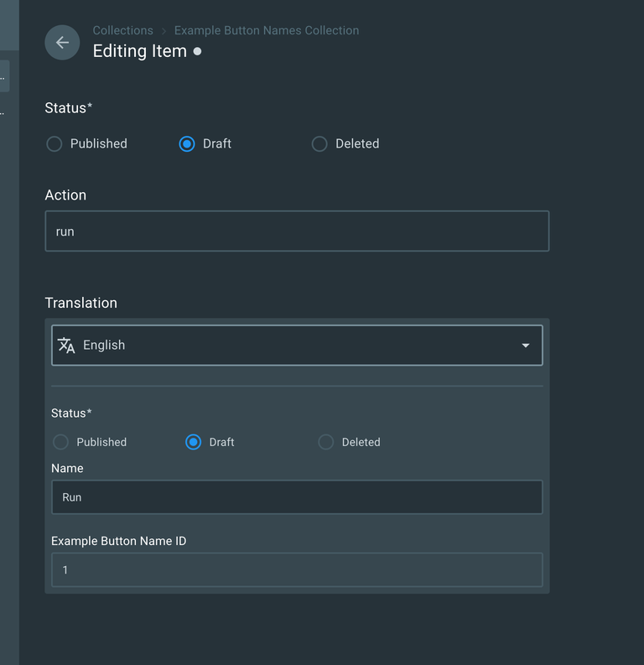Open the English language dropdown

pos(297,345)
